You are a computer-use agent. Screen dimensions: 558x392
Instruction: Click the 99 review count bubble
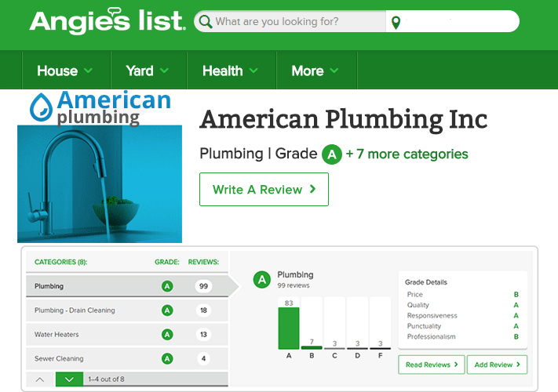click(x=203, y=286)
